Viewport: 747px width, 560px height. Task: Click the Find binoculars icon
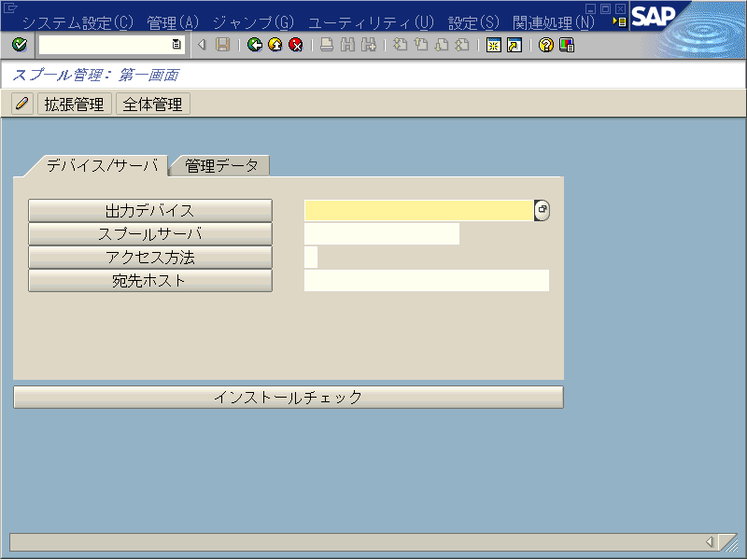(347, 45)
